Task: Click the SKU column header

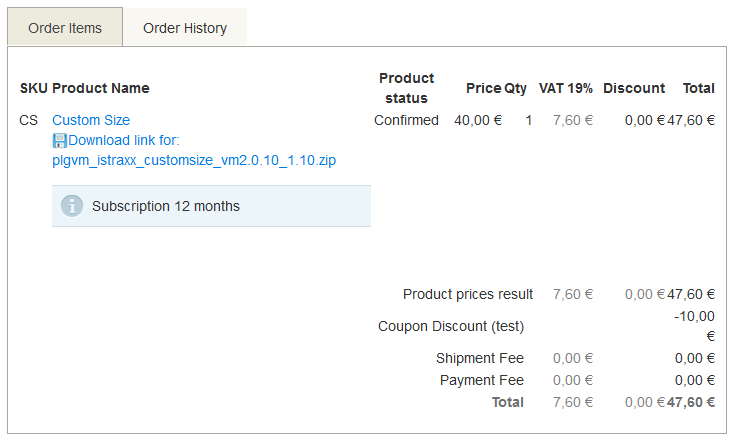Action: pos(34,88)
